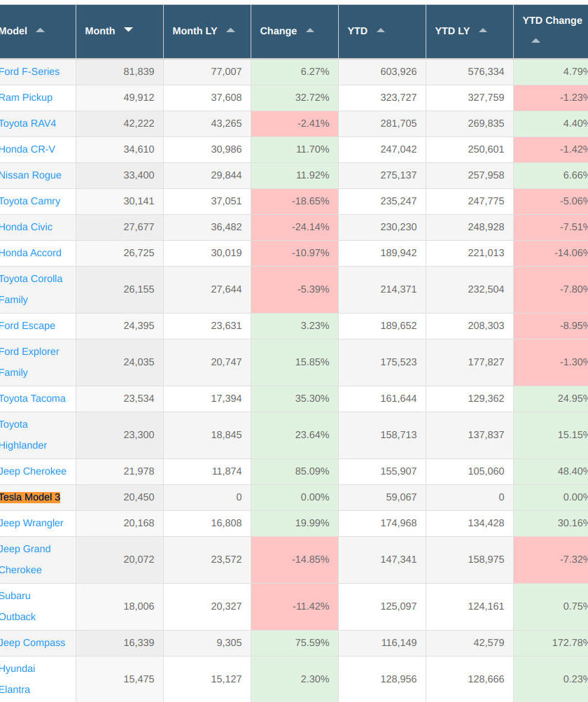Select Ford F-Series YTD 603,926

pyautogui.click(x=398, y=71)
